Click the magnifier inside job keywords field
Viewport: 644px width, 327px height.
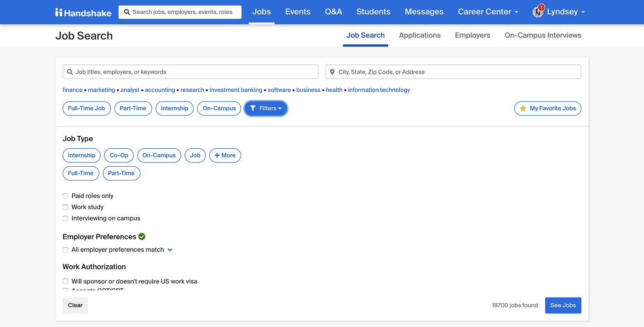tap(70, 72)
